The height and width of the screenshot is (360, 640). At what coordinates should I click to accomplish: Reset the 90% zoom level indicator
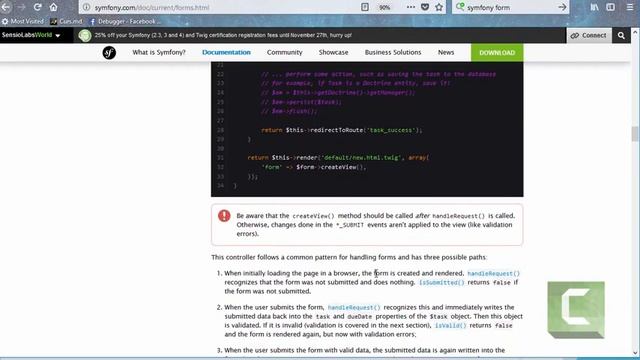point(384,7)
